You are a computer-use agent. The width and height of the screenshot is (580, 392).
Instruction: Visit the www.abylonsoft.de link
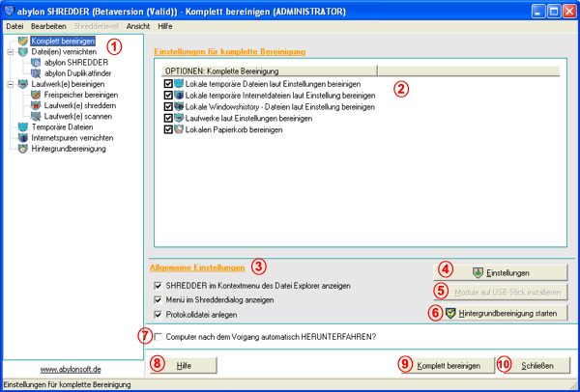[71, 370]
